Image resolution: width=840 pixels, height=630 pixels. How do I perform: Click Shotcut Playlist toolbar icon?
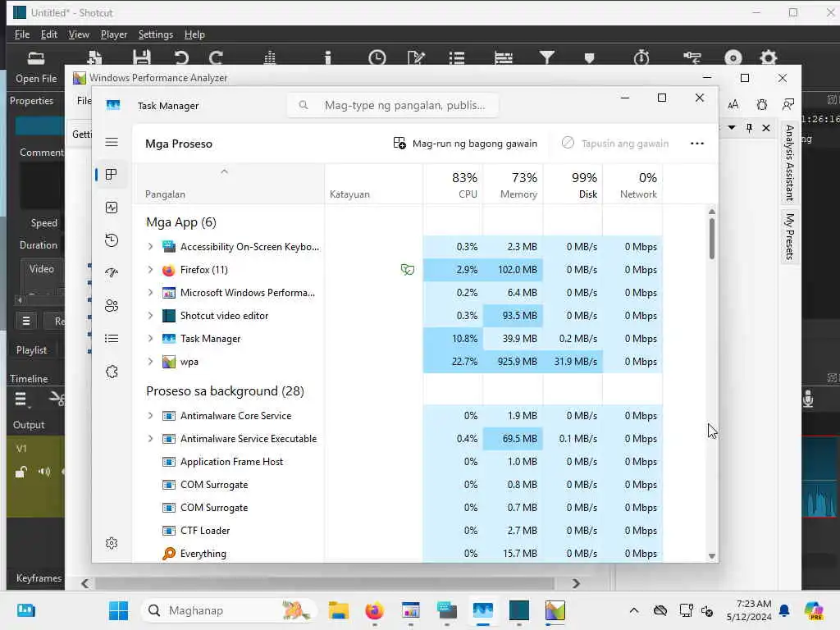[457, 57]
